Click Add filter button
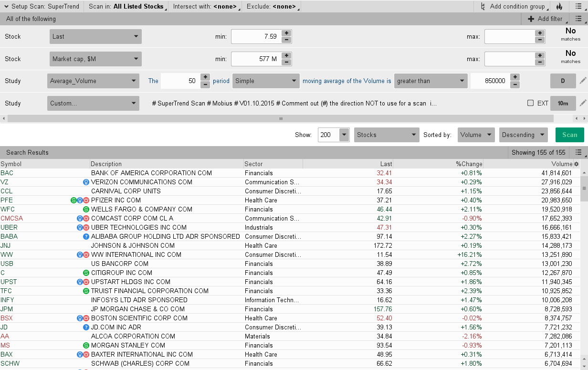Screen dimensions: 588x370 tap(545, 19)
